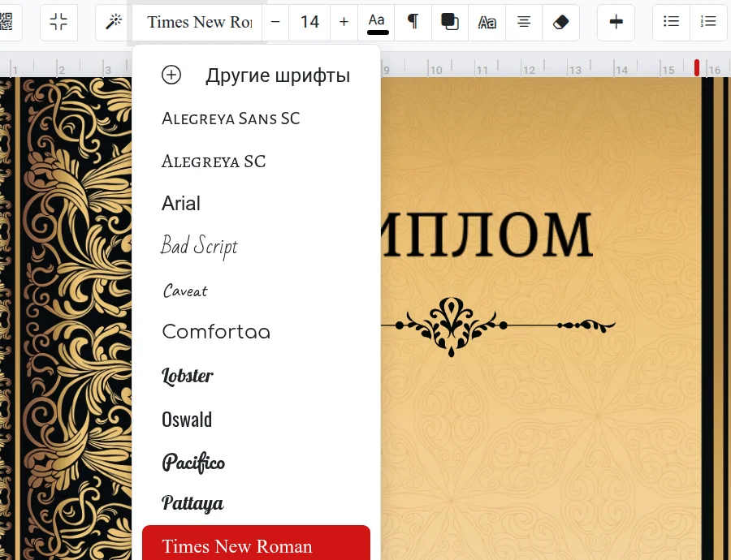Select highlighted Times New Roman option

(x=256, y=543)
